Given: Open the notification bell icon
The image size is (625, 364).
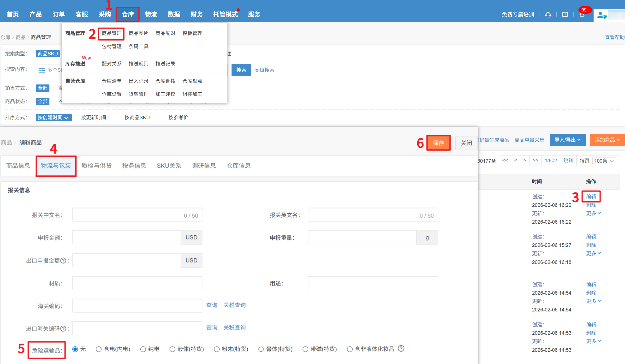Looking at the screenshot, I should coord(582,15).
